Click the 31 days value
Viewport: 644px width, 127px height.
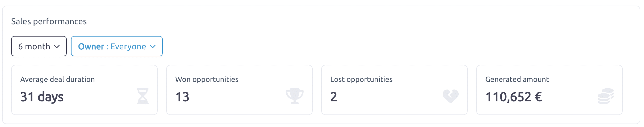click(x=42, y=97)
